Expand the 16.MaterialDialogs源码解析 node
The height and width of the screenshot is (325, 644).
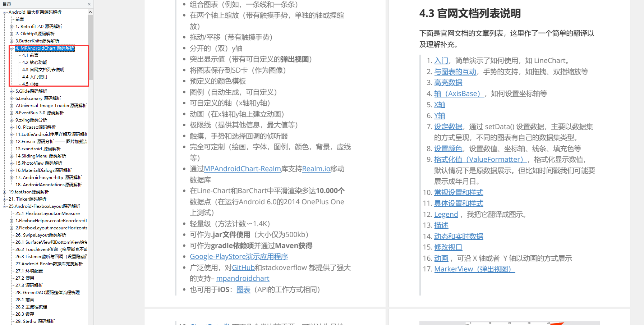pos(11,170)
